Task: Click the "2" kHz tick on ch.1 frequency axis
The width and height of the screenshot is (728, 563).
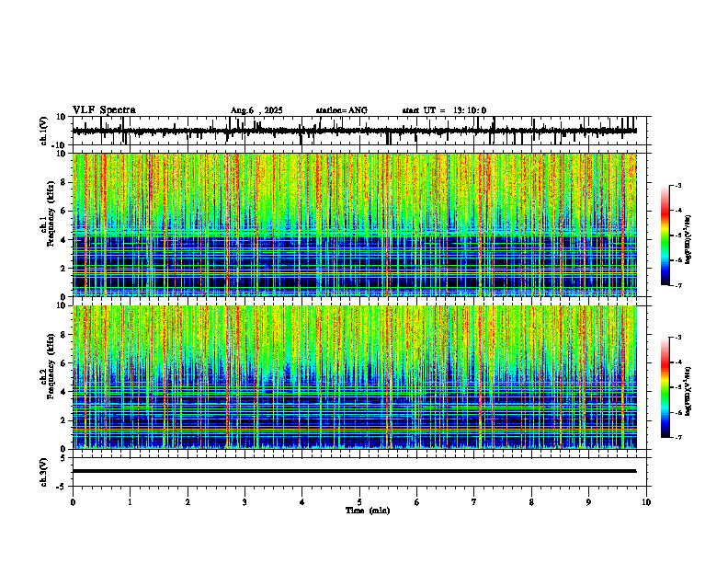Action: tap(64, 269)
